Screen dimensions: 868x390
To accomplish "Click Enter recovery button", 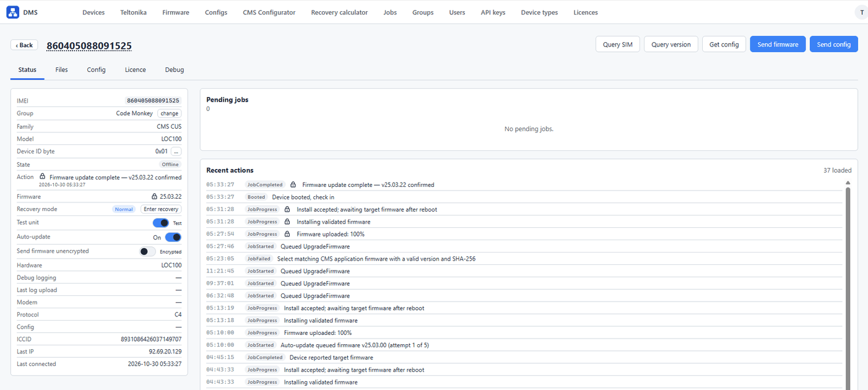I will coord(161,209).
